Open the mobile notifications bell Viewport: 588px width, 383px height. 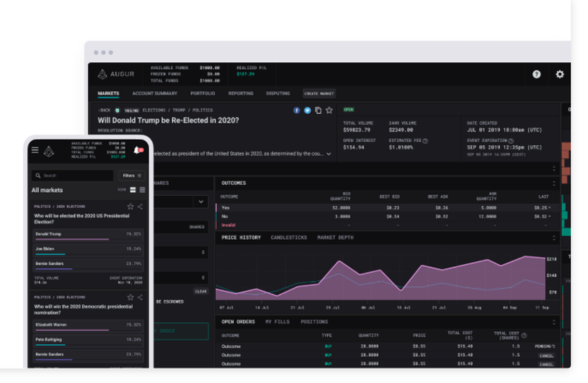(137, 150)
